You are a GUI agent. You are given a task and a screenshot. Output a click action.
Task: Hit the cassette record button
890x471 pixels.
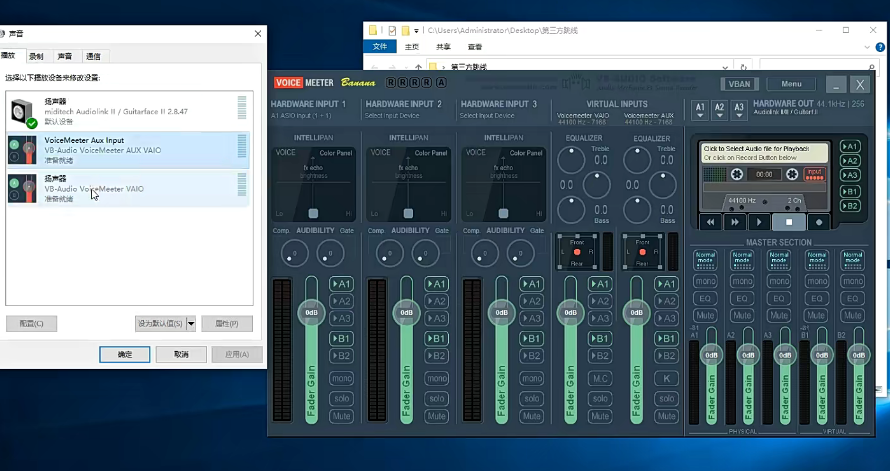point(818,222)
